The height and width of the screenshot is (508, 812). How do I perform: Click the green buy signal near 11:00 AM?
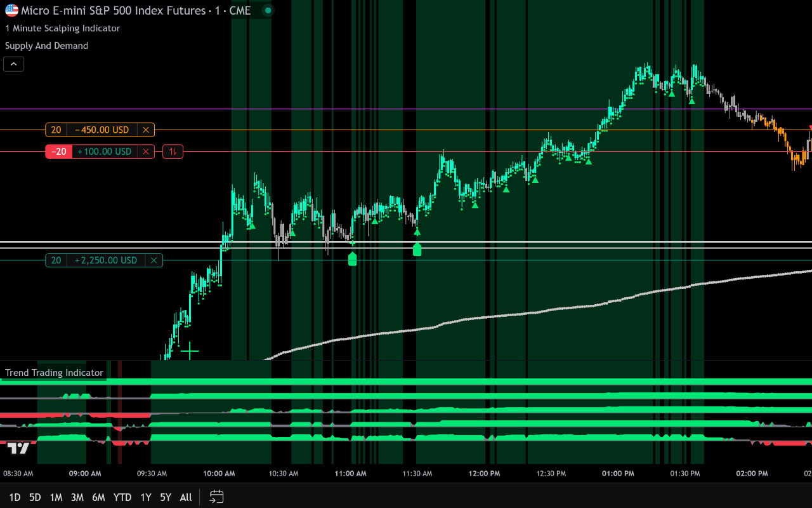click(x=353, y=258)
